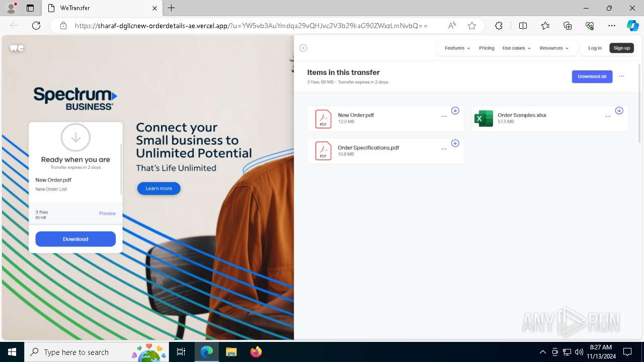Download the New Order.pdf file via arrow icon
Image resolution: width=644 pixels, height=362 pixels.
pyautogui.click(x=455, y=111)
